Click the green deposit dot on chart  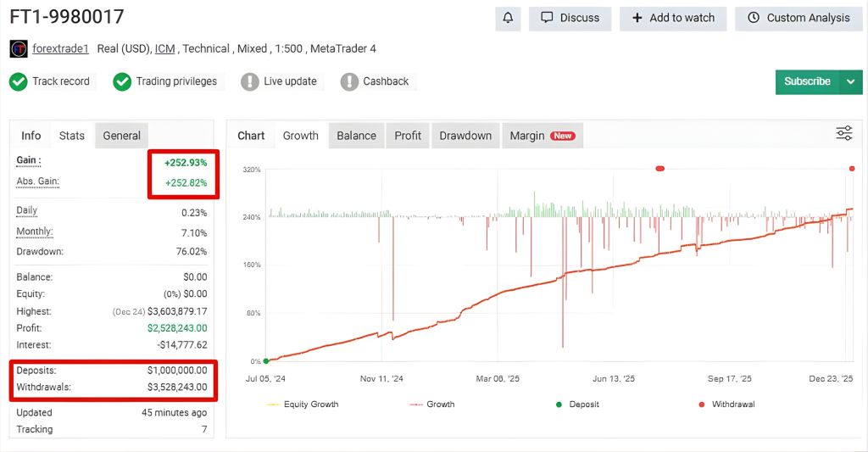coord(266,361)
